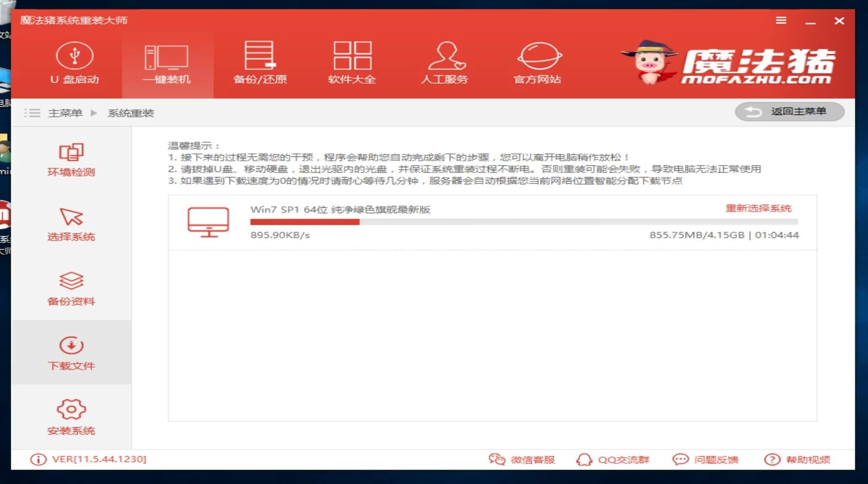Image resolution: width=868 pixels, height=484 pixels.
Task: Join the QQ交流群
Action: coord(613,460)
